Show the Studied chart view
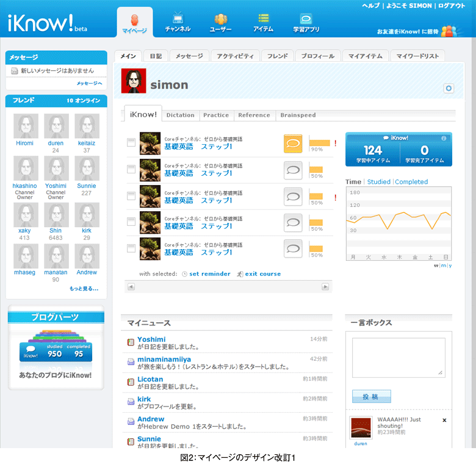The width and height of the screenshot is (476, 464). (x=378, y=182)
